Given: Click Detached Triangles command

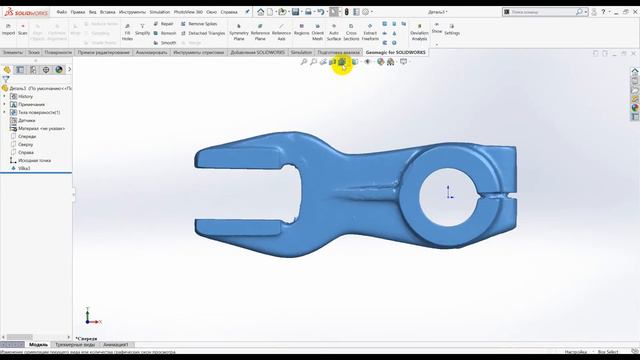Looking at the screenshot, I should (203, 33).
